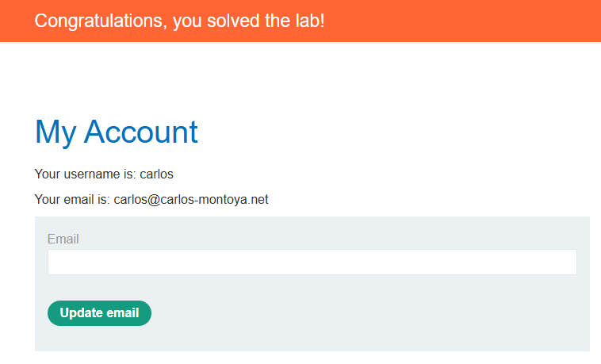Click the 'Your username is: carlos' line
This screenshot has height=364, width=601.
tap(104, 174)
